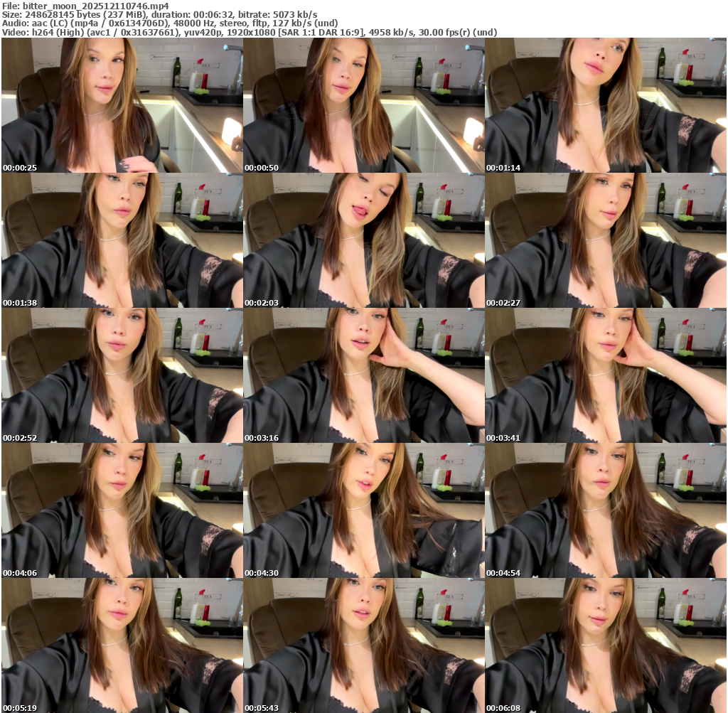Select the thumbnail timestamped 00:01:14

pyautogui.click(x=606, y=105)
